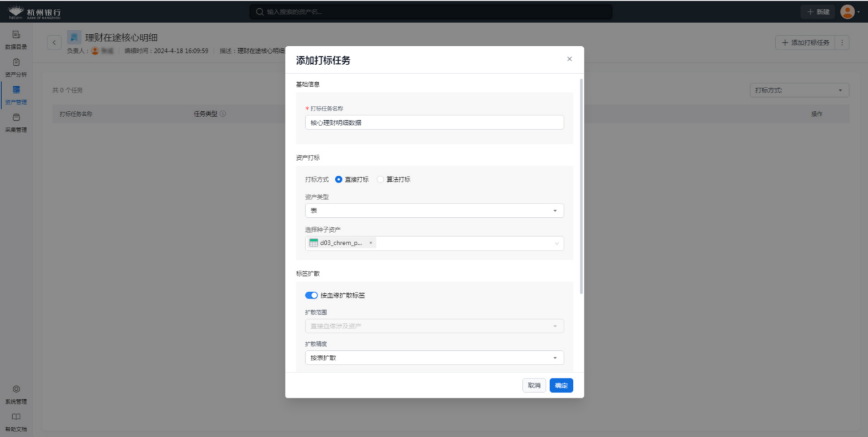The image size is (868, 437).
Task: Click the 确定 button
Action: pyautogui.click(x=561, y=385)
